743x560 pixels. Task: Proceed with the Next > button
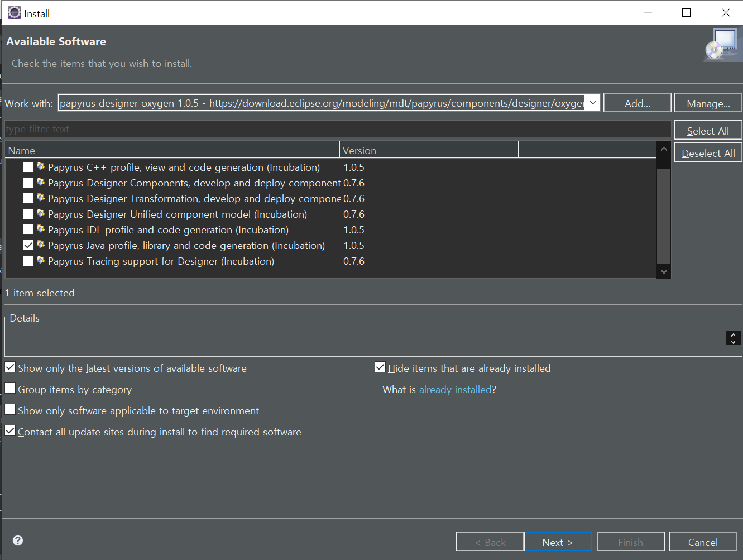tap(558, 542)
